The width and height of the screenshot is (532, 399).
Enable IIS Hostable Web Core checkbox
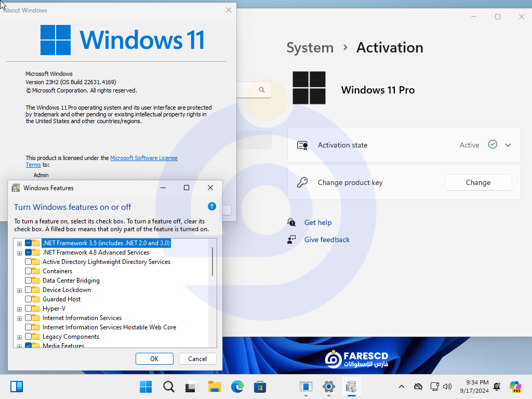click(x=28, y=327)
